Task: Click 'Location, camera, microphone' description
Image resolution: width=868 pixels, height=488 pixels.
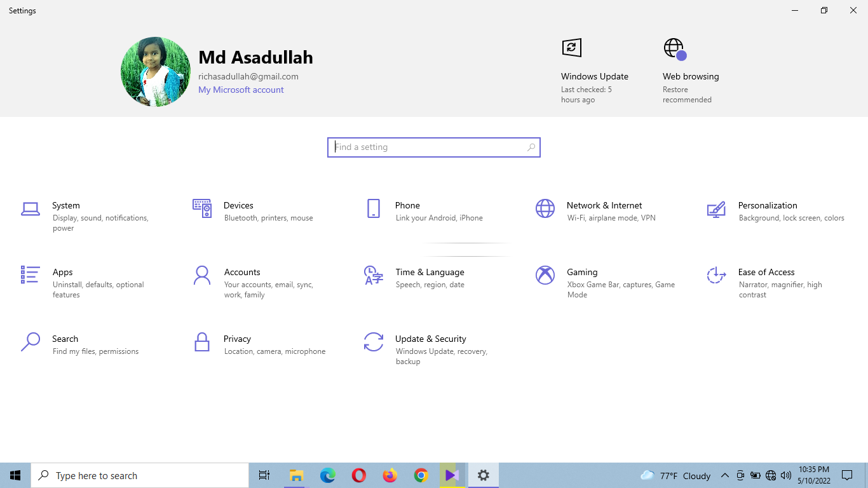Action: (x=275, y=351)
